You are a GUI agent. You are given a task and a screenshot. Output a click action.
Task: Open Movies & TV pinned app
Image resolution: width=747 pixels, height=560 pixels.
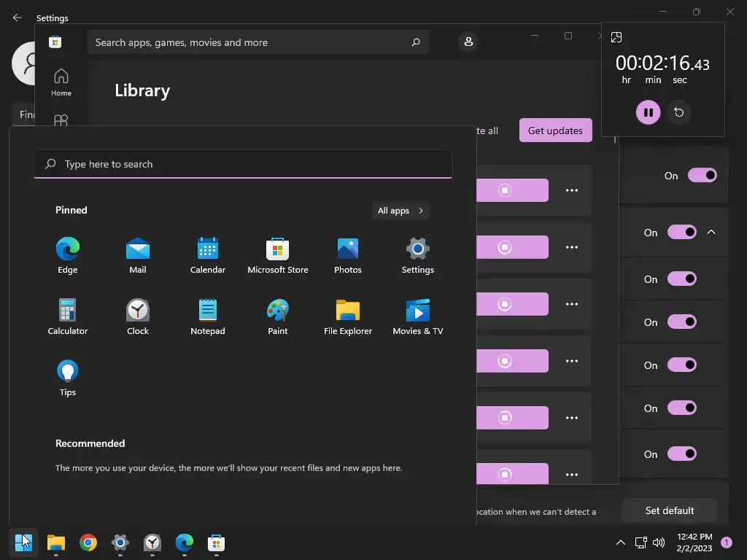(x=418, y=317)
